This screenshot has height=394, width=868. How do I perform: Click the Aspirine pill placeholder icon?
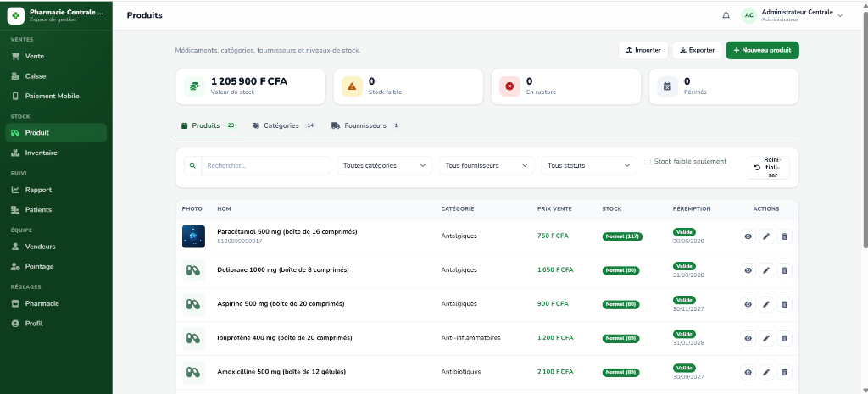click(x=194, y=304)
